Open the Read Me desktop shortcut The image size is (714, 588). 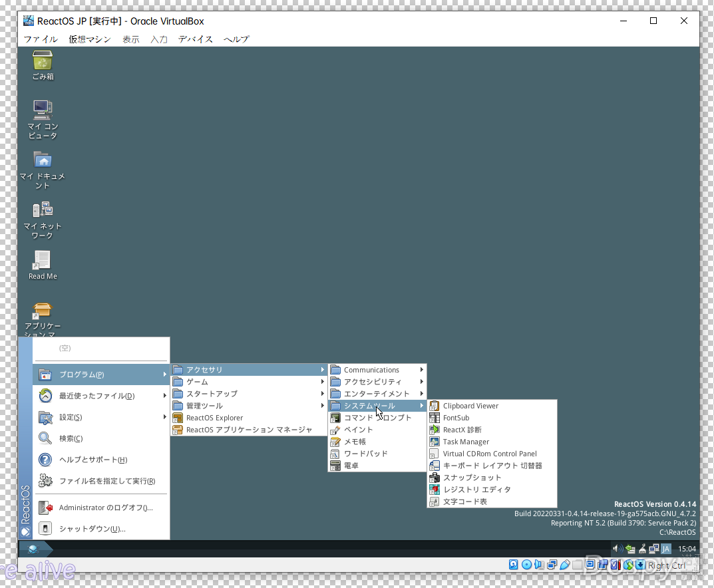43,265
